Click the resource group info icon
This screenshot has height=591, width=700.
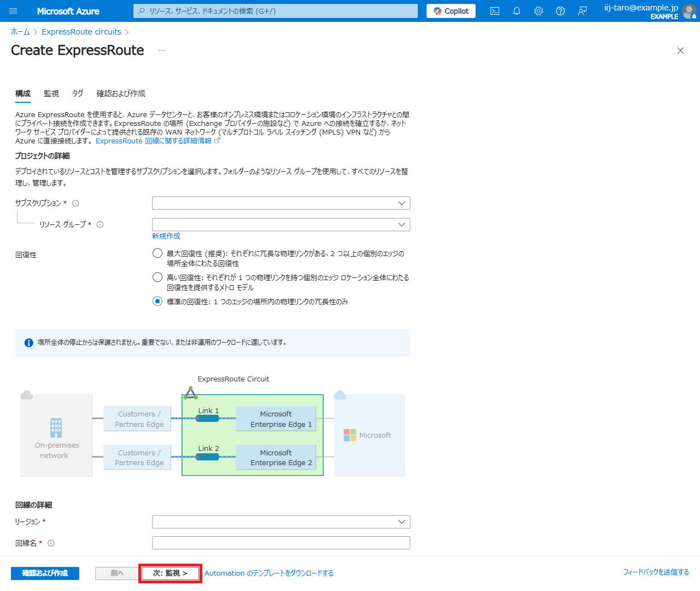(100, 224)
